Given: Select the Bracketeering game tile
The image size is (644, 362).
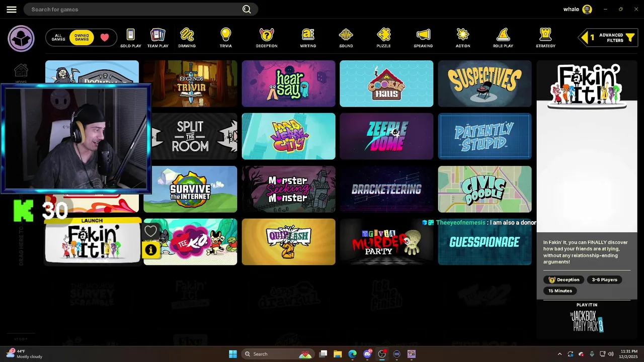Looking at the screenshot, I should pyautogui.click(x=386, y=189).
